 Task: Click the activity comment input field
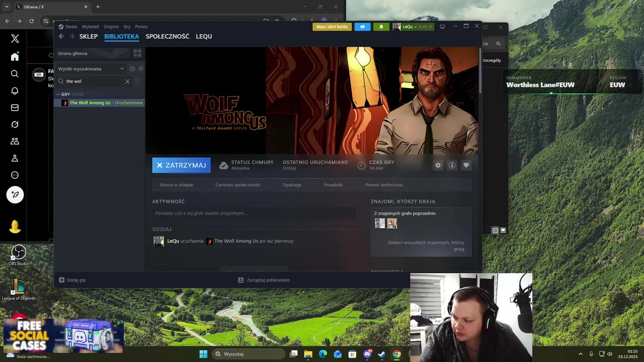(254, 213)
